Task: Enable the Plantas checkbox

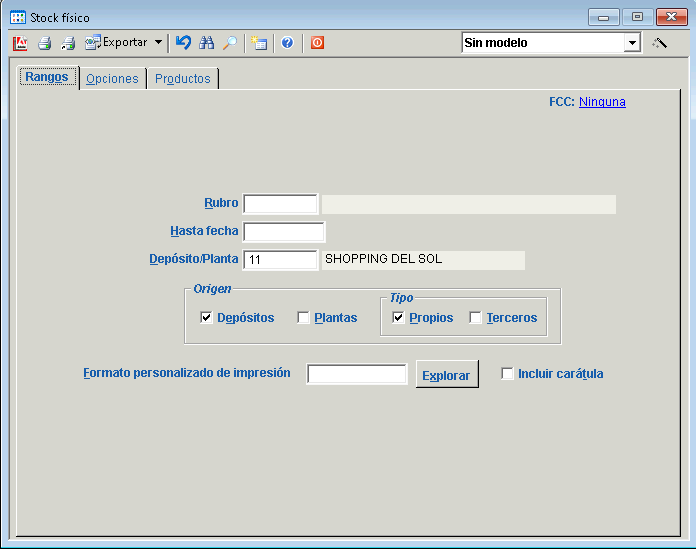Action: pos(303,318)
